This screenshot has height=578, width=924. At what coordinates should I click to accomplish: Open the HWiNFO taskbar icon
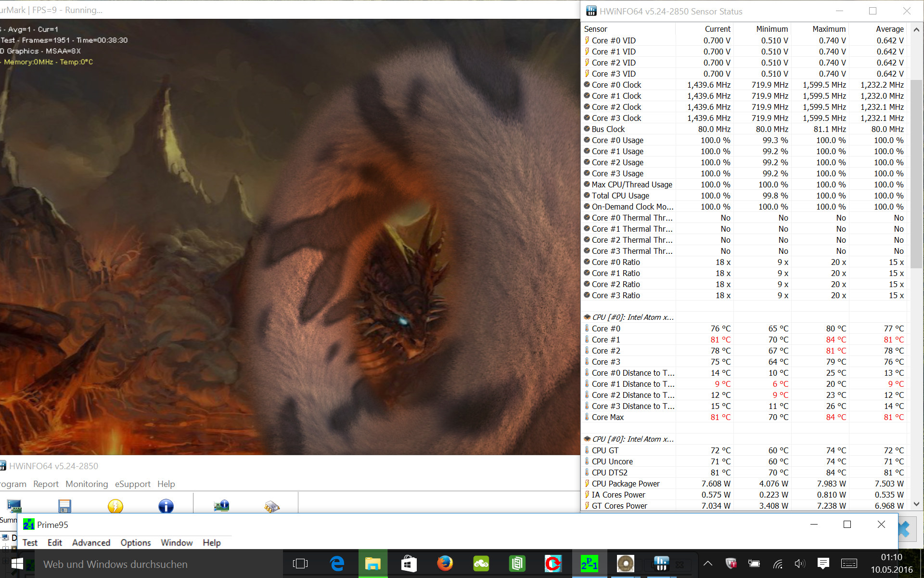(661, 564)
